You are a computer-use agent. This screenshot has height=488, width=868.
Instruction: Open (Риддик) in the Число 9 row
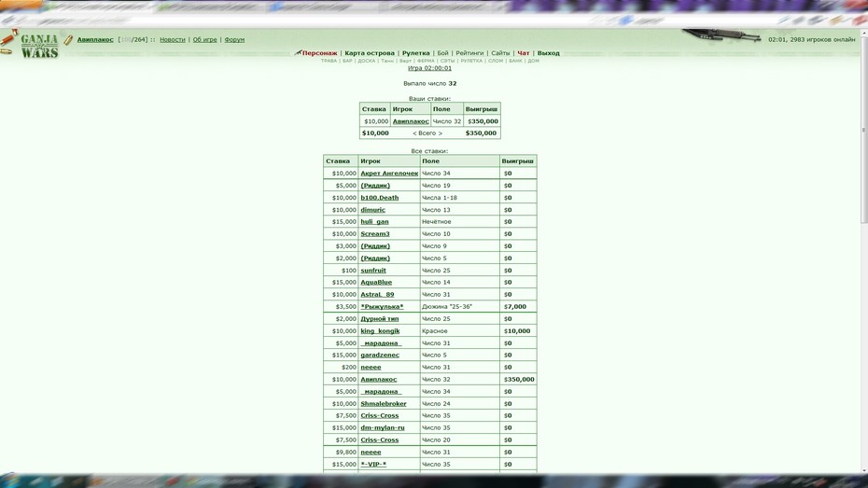tap(375, 246)
